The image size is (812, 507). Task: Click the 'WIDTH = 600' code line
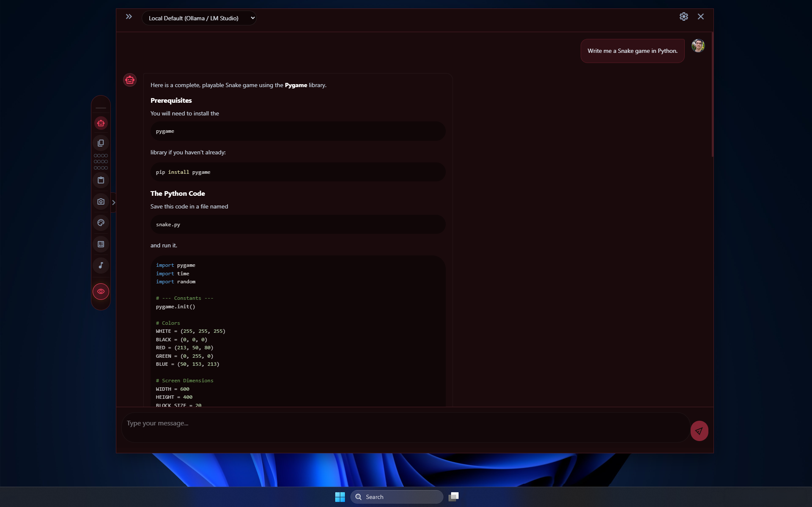point(173,389)
